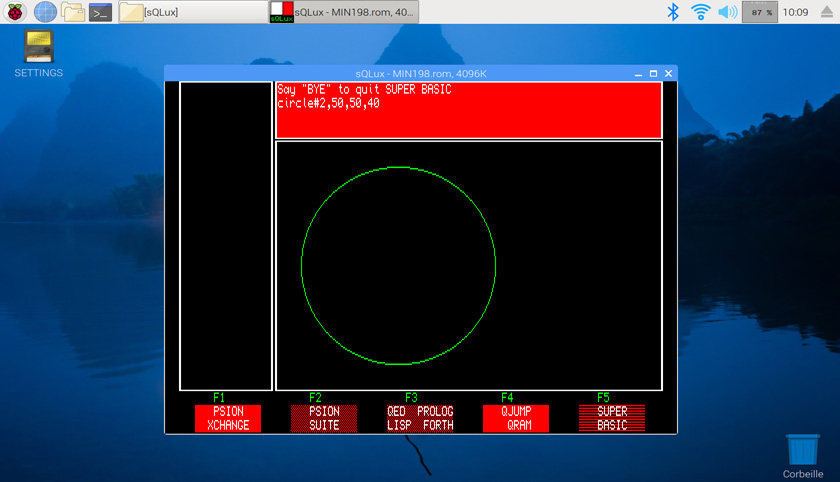
Task: Click the F2 label
Action: point(315,397)
